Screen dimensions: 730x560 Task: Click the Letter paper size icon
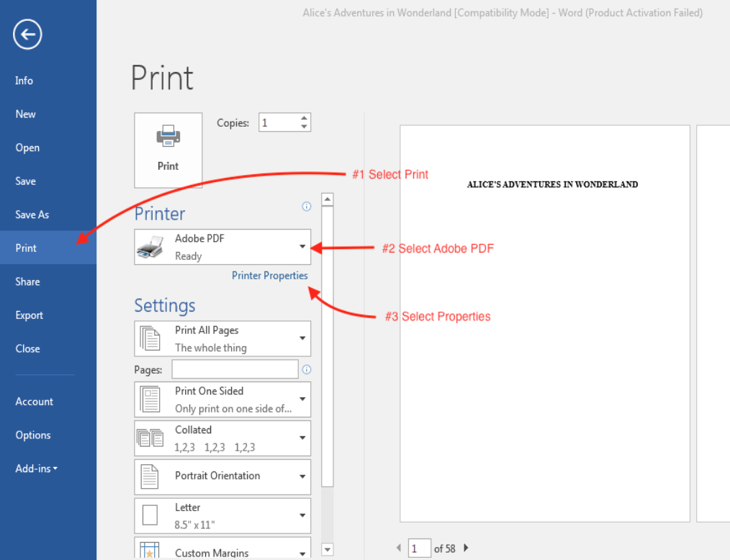tap(150, 515)
